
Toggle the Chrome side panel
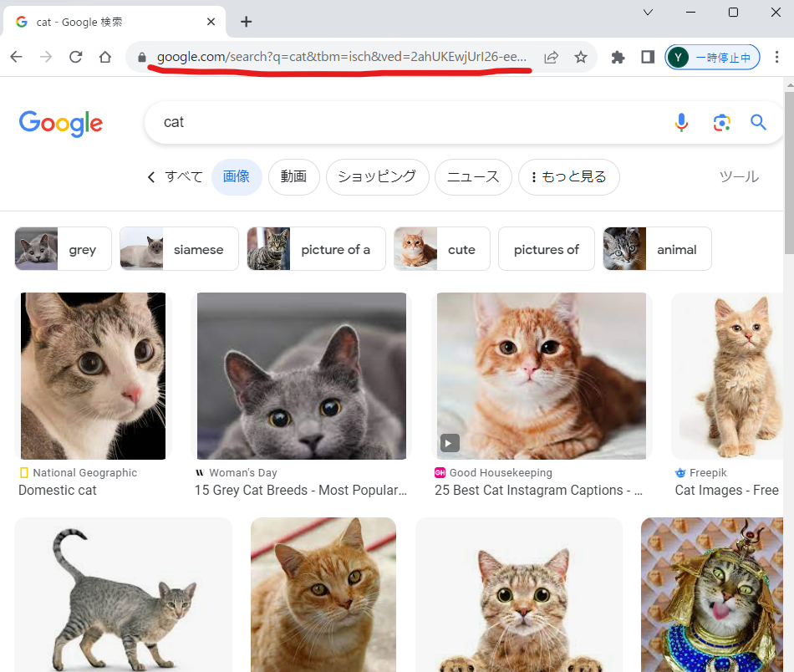point(648,58)
